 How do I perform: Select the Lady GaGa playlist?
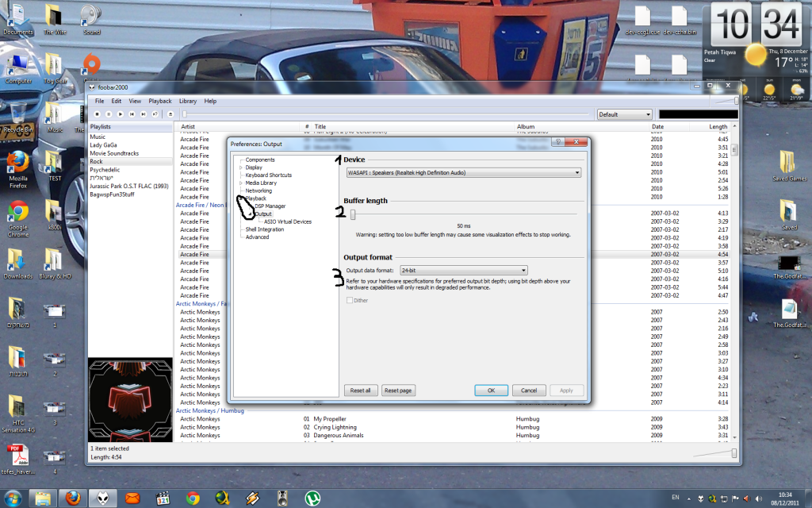click(103, 145)
